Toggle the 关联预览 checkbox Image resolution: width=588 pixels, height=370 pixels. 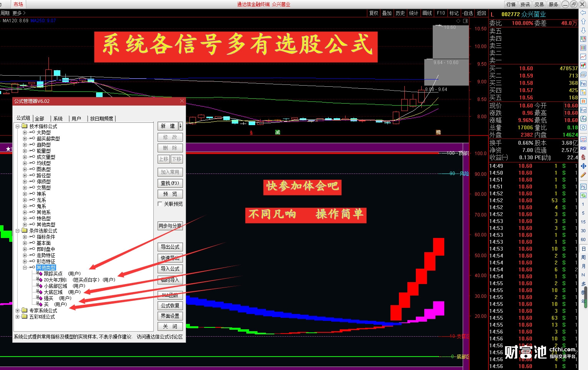pyautogui.click(x=160, y=204)
